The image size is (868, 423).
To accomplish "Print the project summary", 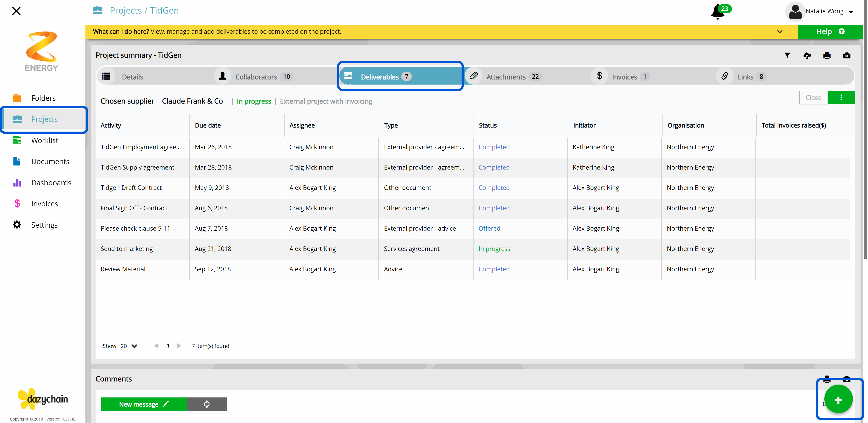I will [x=827, y=56].
